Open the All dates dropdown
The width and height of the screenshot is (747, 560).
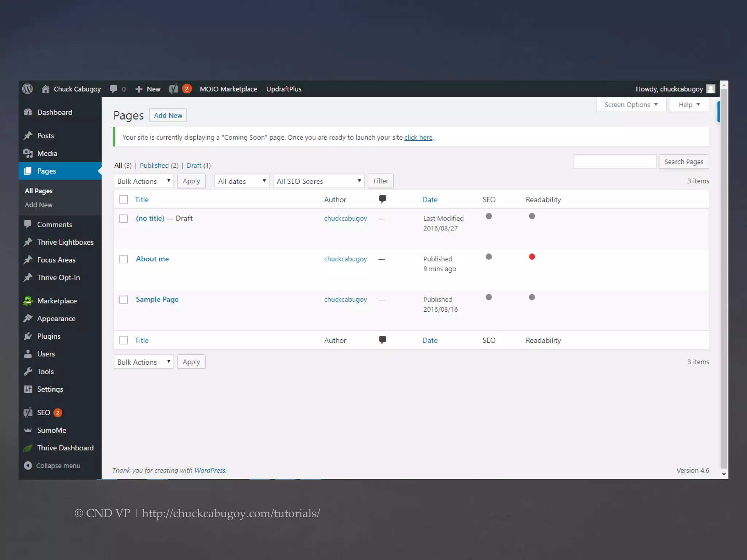click(x=242, y=181)
